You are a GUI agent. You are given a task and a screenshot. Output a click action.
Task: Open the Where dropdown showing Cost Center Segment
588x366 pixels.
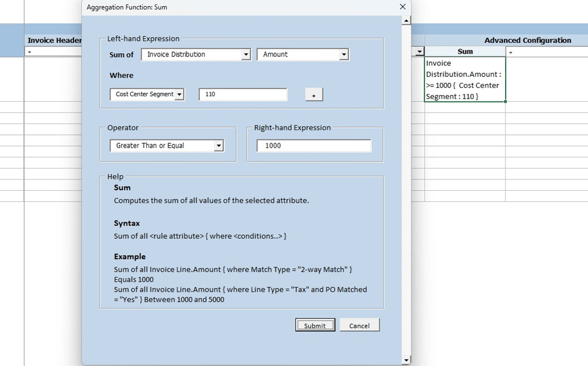180,94
